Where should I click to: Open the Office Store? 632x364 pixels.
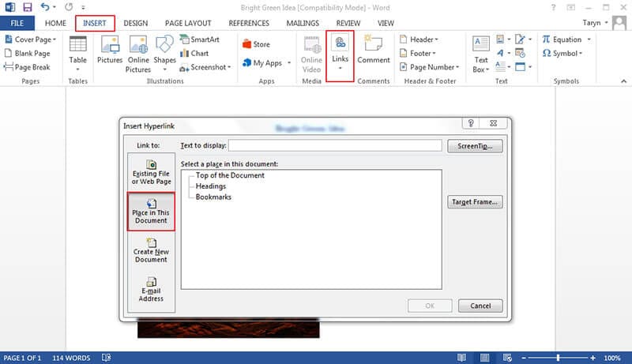tap(256, 44)
